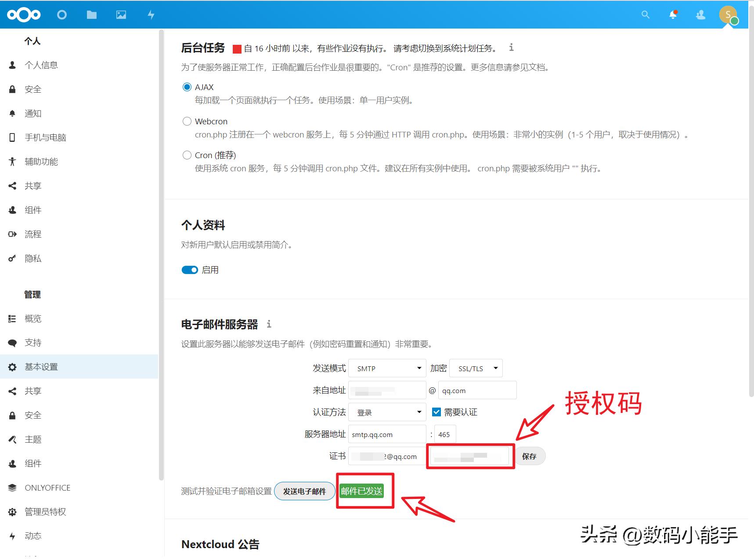The width and height of the screenshot is (754, 560).
Task: Click the 发送电子邮件 button
Action: point(304,491)
